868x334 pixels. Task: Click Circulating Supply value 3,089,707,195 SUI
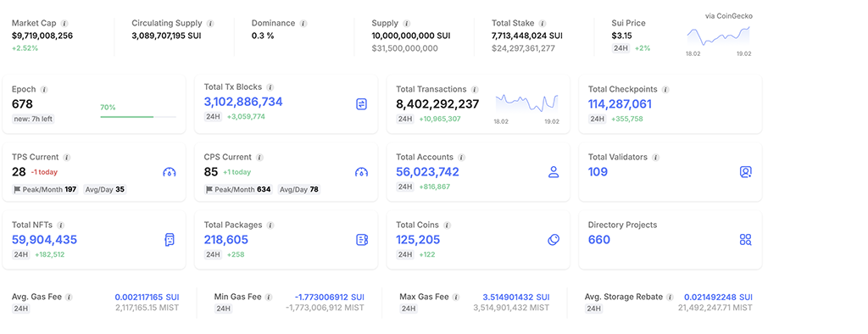pos(167,36)
